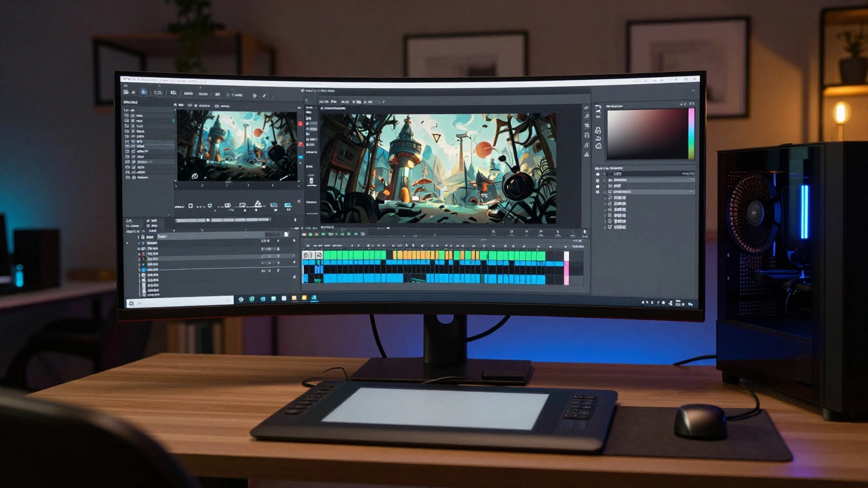Click the topmost tool icon right of canvas
The image size is (868, 488).
click(x=587, y=107)
